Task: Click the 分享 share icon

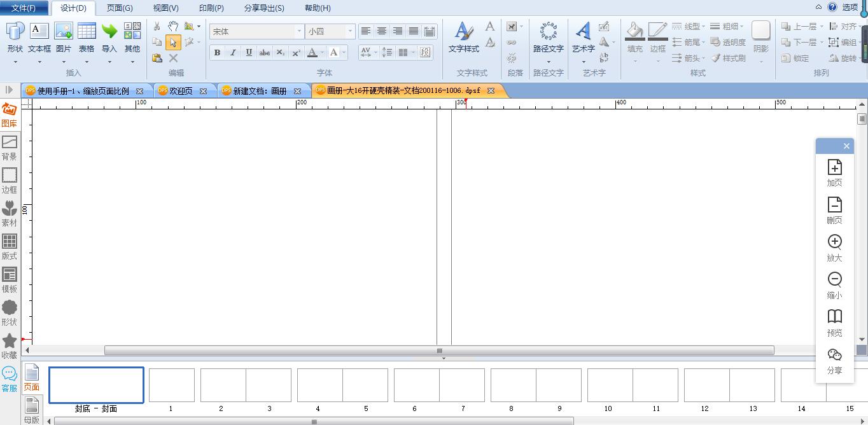Action: coord(834,355)
